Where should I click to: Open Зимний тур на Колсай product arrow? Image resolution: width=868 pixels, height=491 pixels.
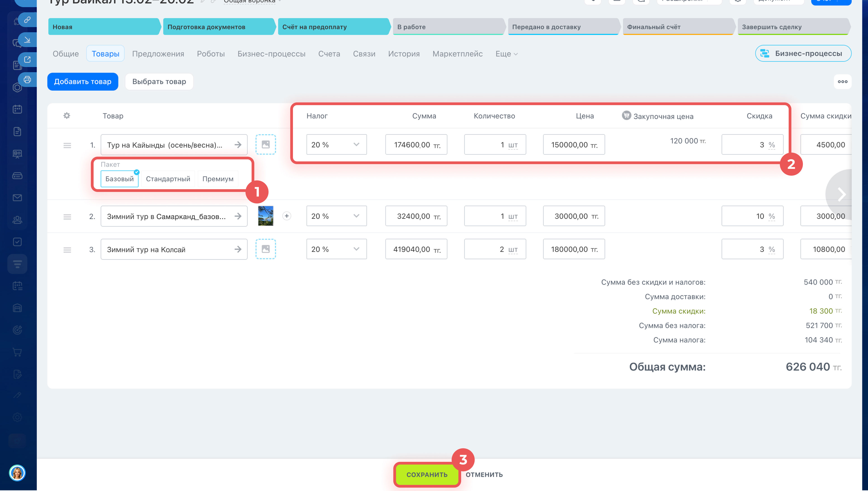238,250
